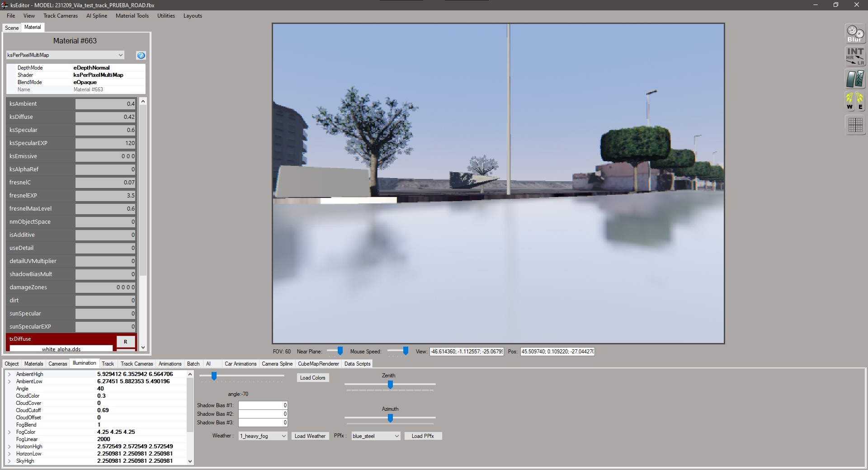Open the AI Spline menu
Viewport: 868px width, 470px height.
point(97,16)
